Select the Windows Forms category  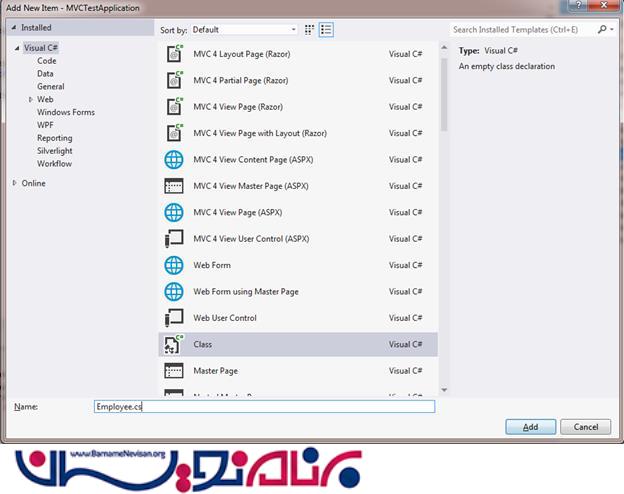[66, 113]
